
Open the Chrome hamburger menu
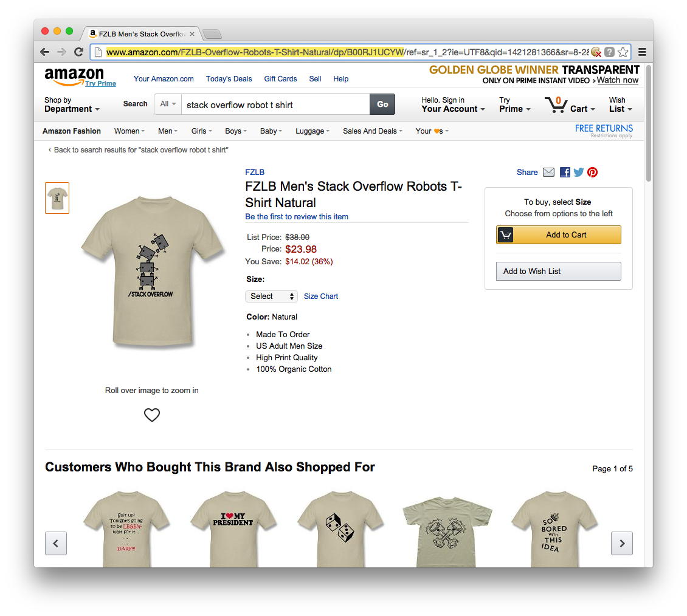[642, 52]
